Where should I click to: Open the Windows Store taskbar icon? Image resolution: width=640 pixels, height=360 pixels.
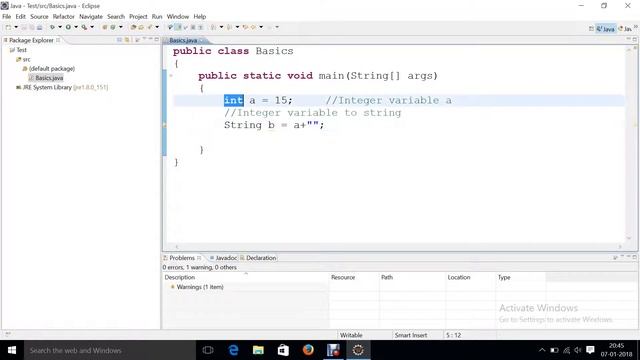(283, 350)
